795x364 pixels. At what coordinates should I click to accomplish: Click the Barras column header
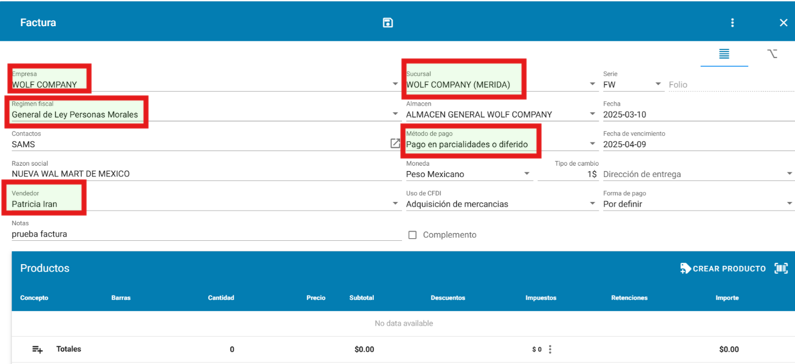click(x=121, y=298)
